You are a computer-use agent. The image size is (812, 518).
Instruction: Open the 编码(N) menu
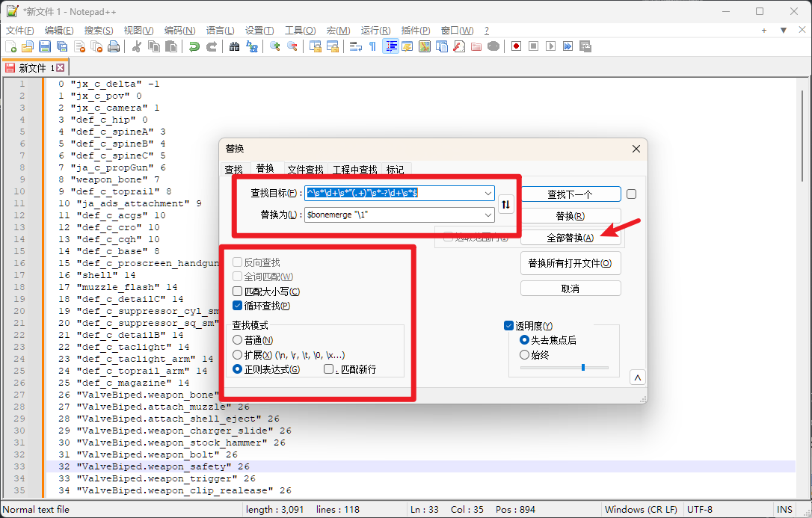(179, 31)
